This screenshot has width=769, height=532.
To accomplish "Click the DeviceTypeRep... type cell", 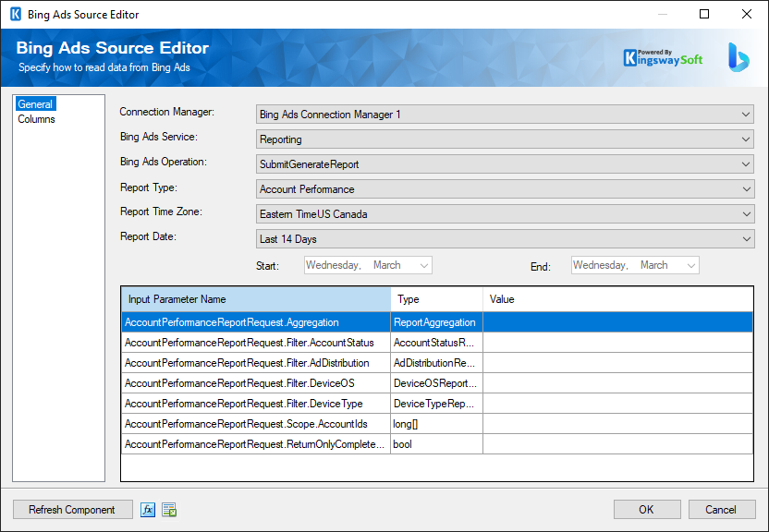I will tap(436, 404).
